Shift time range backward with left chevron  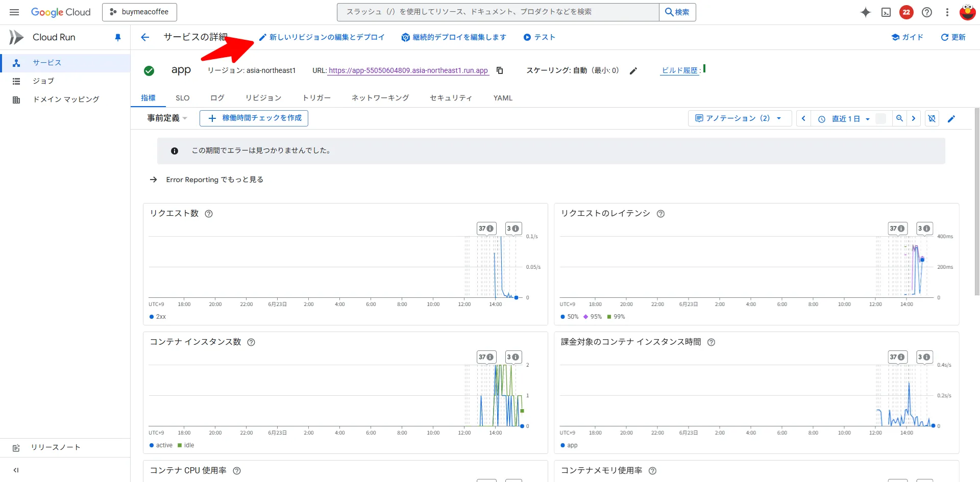[x=803, y=118]
